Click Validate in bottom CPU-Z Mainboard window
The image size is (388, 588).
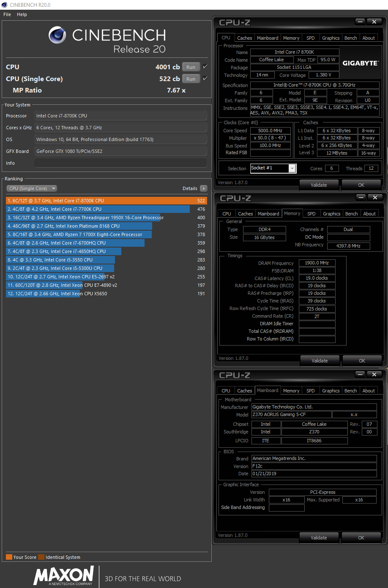point(319,538)
